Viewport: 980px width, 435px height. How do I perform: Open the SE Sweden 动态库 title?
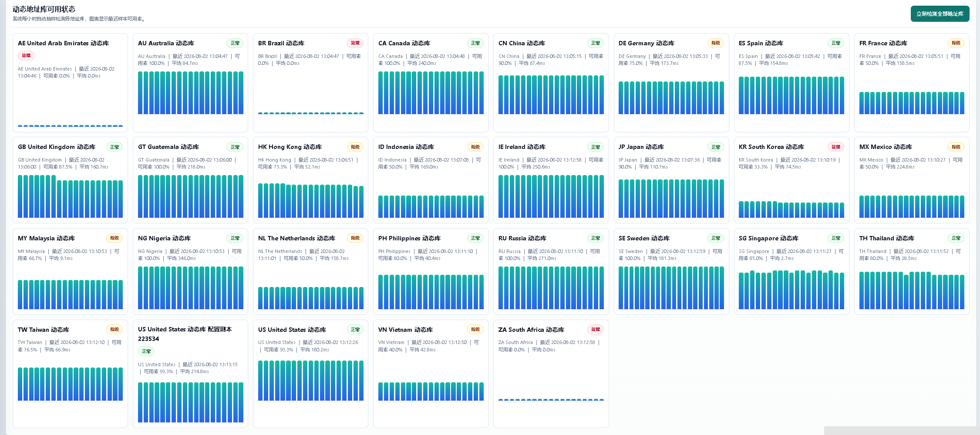pyautogui.click(x=644, y=238)
